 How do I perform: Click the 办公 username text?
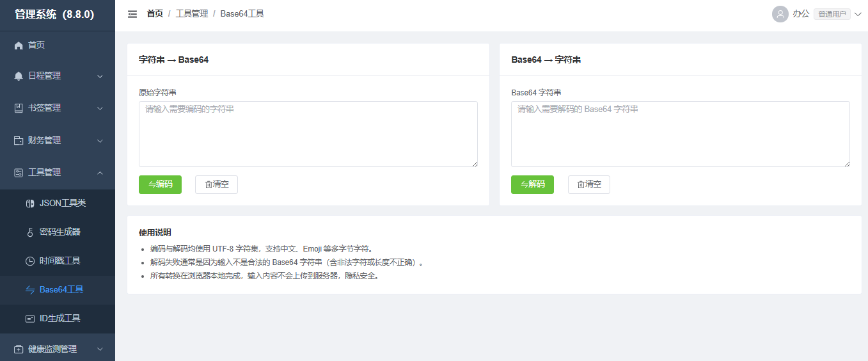pos(801,13)
